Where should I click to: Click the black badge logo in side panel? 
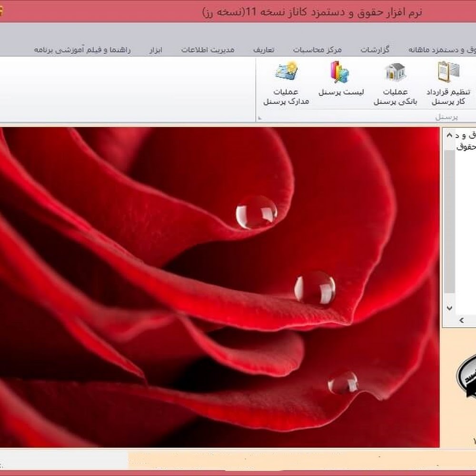coord(466,377)
